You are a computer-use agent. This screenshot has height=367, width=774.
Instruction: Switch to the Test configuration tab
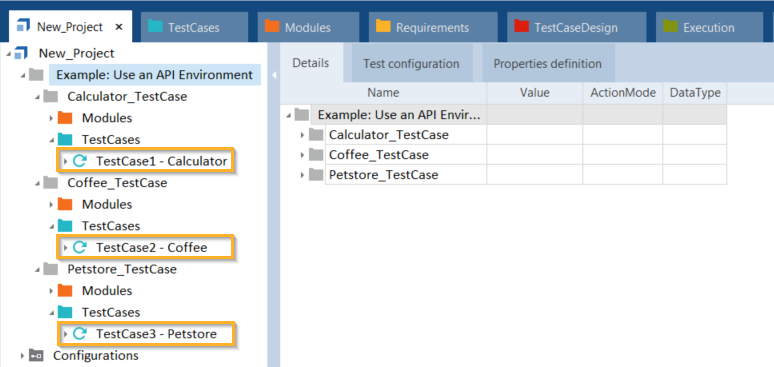point(411,64)
